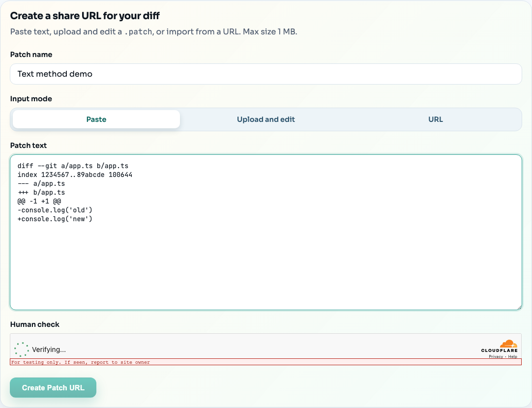
Task: Click the active Paste mode tab
Action: [96, 119]
